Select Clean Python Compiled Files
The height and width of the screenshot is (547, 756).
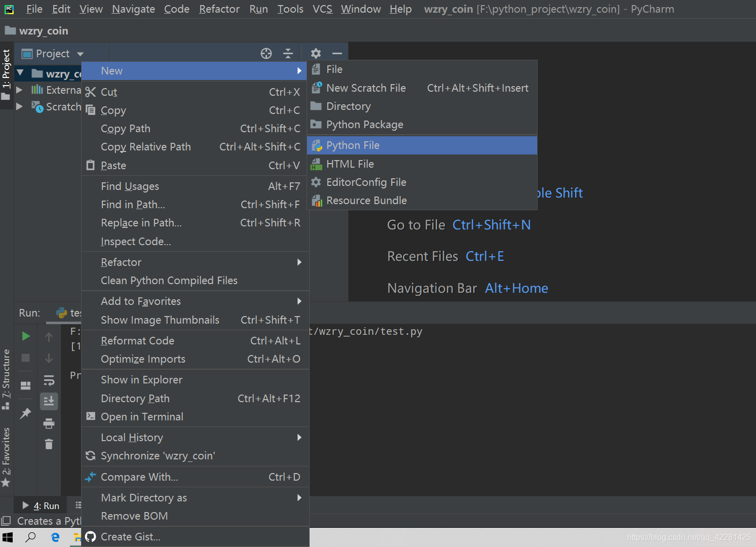195,281
